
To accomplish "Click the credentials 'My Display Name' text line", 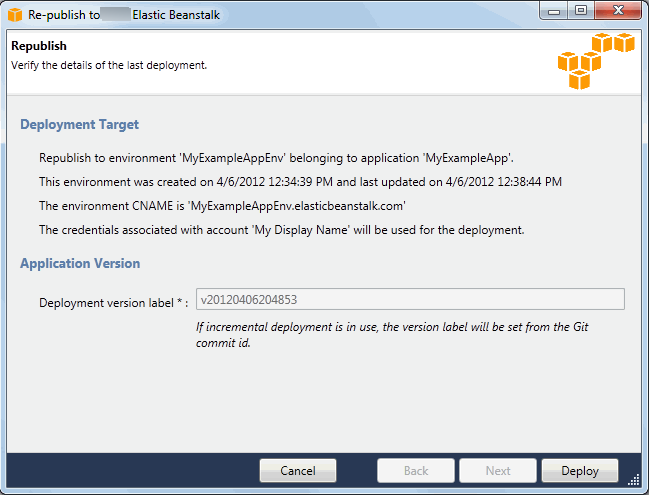I will tap(282, 230).
